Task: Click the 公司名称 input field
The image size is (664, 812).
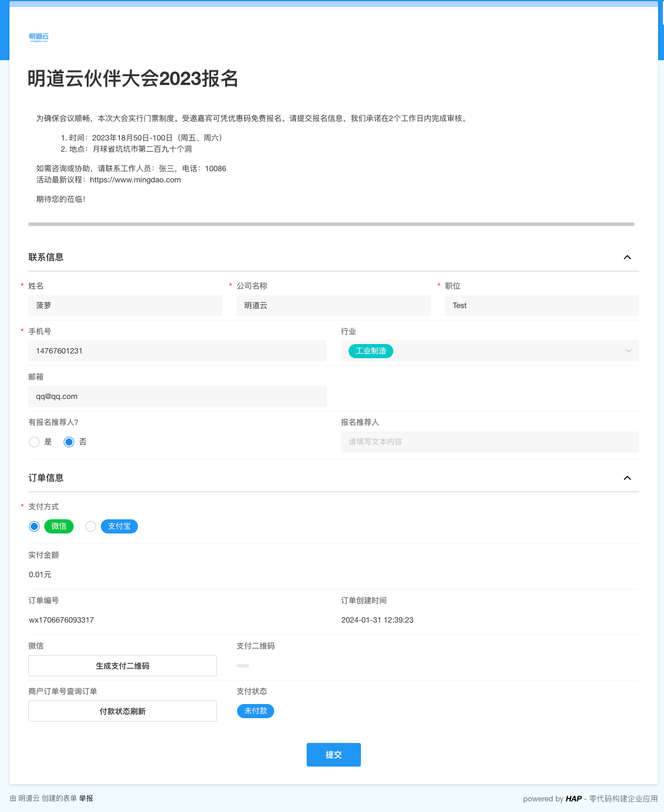Action: 334,306
